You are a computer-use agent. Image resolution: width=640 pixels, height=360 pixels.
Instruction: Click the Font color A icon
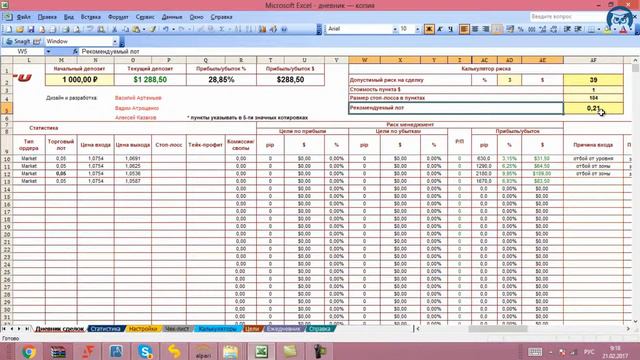pos(623,29)
